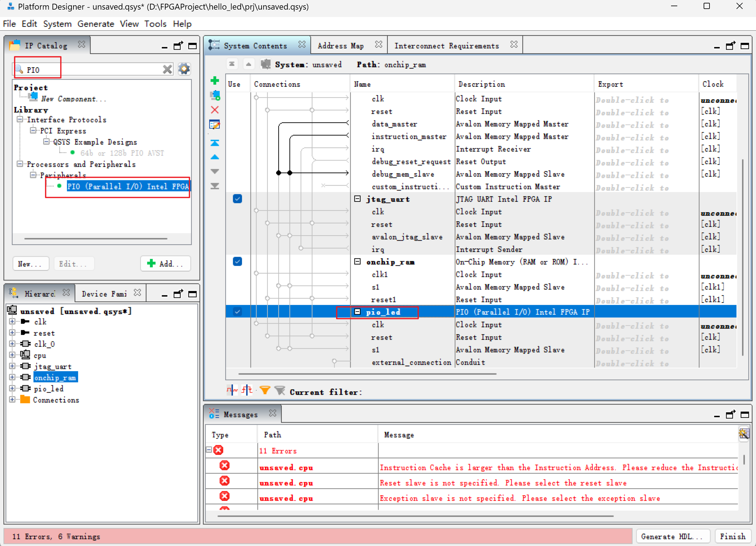Viewport: 756px width, 546px height.
Task: Move selected component to the bottom
Action: 215,186
